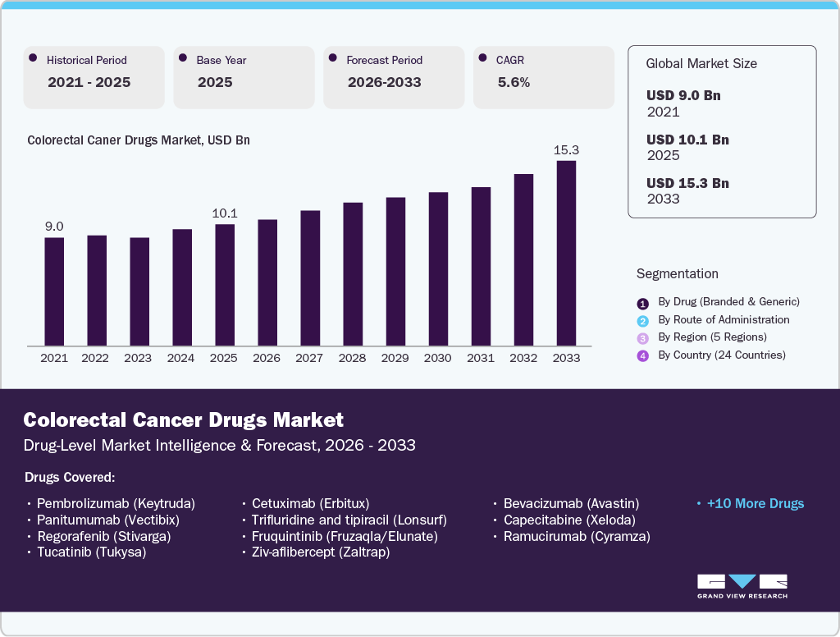
Task: Click the bullet dot beside Base Year
Action: (x=183, y=58)
